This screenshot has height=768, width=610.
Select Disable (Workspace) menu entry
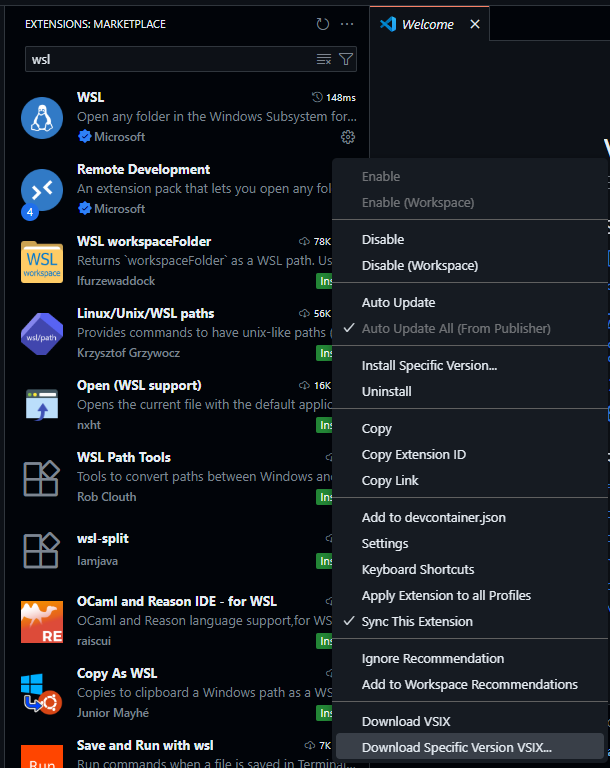click(x=468, y=265)
